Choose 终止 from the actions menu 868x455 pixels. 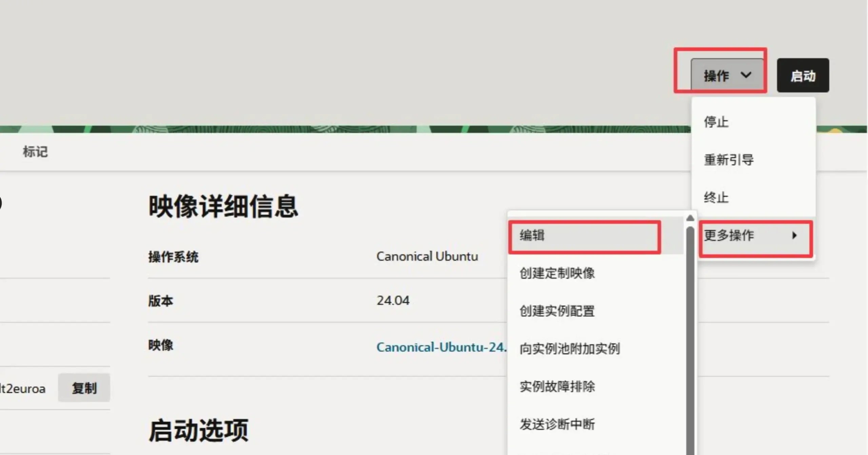click(x=753, y=197)
